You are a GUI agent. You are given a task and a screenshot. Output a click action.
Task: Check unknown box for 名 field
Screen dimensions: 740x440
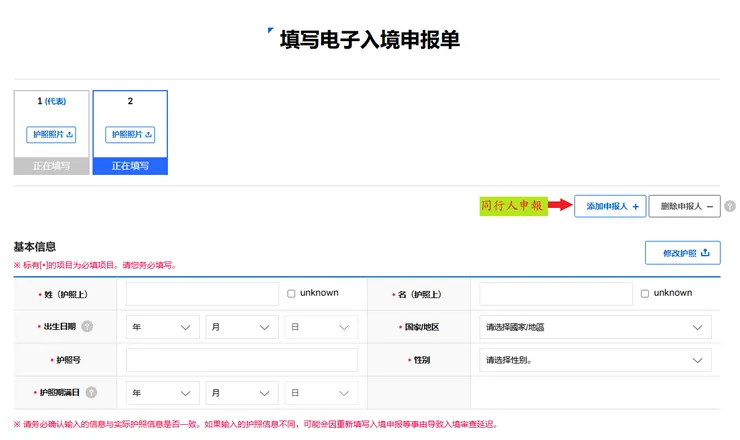pyautogui.click(x=645, y=294)
